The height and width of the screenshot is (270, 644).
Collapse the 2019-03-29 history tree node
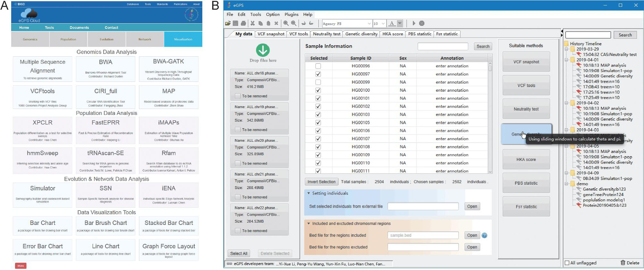tap(566, 49)
